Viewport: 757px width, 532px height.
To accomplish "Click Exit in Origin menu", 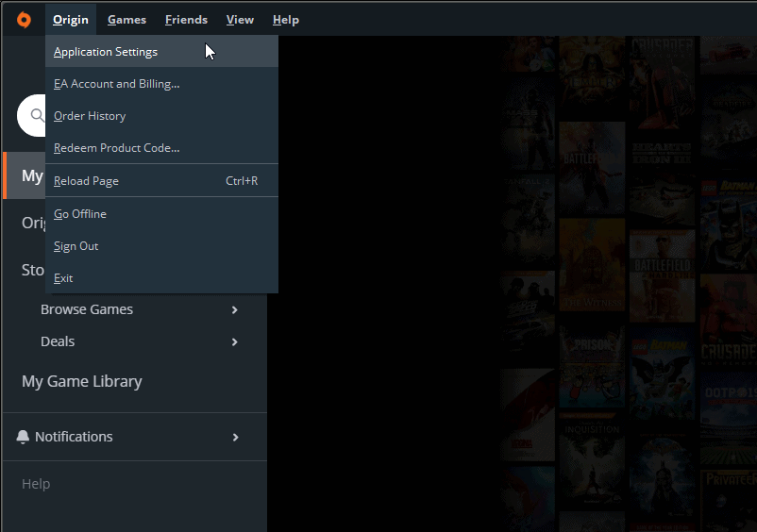I will pos(161,278).
